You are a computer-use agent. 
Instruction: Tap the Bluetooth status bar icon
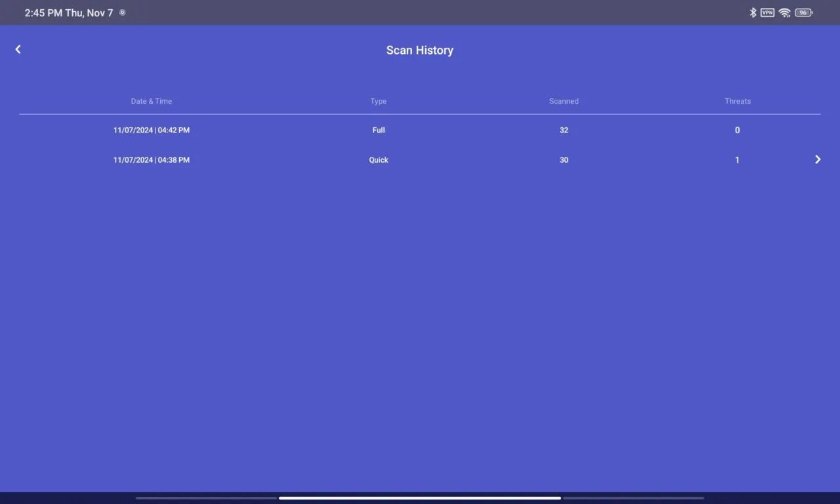click(x=752, y=12)
